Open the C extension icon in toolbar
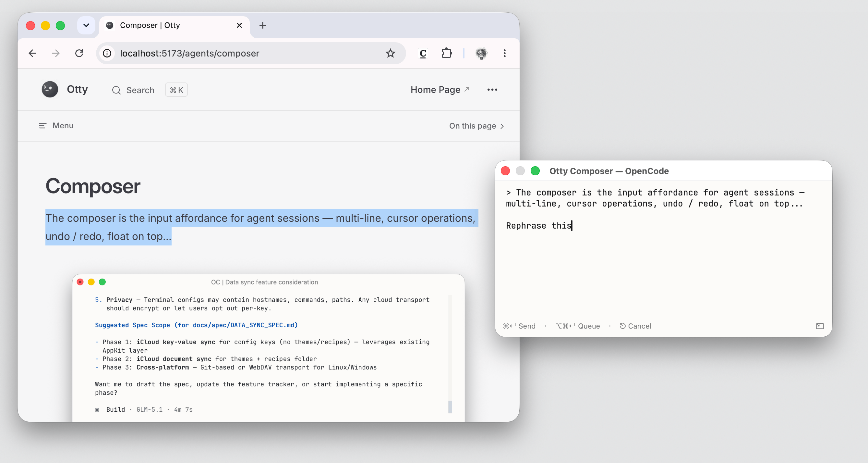868x463 pixels. point(423,53)
